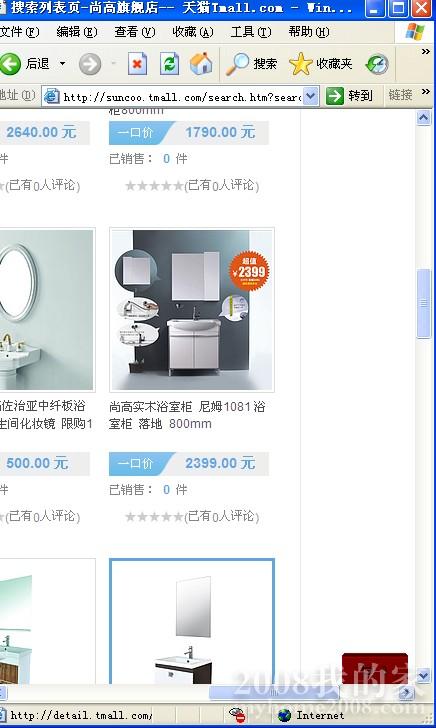Open History clock icon in toolbar
The width and height of the screenshot is (436, 728).
[377, 64]
